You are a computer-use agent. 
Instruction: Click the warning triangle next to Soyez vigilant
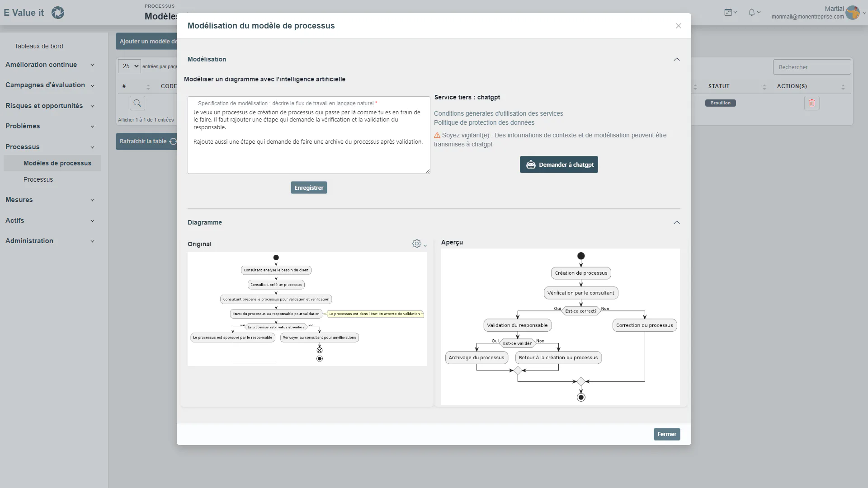437,135
